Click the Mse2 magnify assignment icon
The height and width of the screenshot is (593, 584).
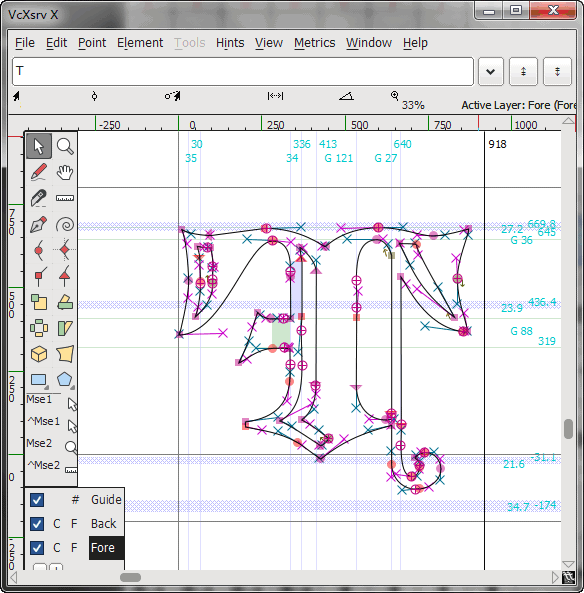tap(71, 447)
